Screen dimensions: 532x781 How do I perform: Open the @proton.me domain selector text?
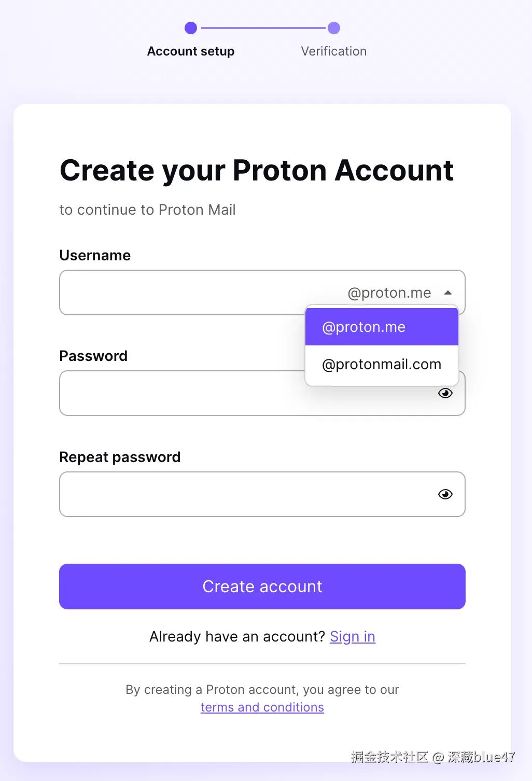click(x=389, y=293)
